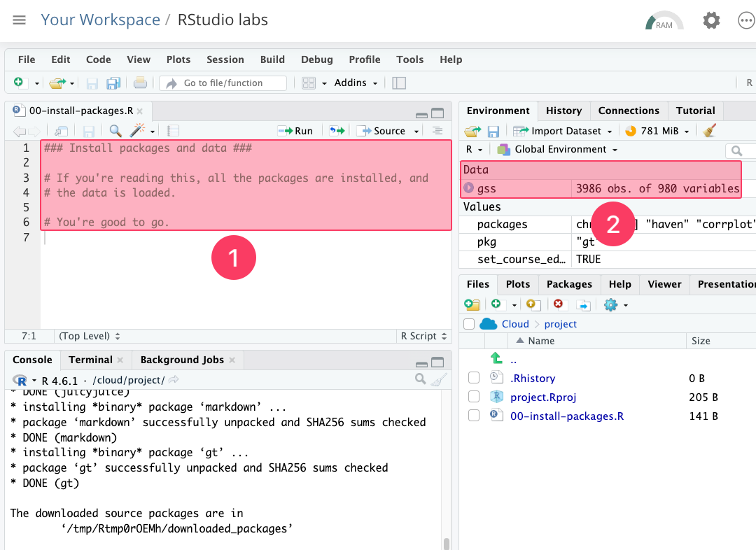
Task: Click the Run button
Action: [295, 131]
